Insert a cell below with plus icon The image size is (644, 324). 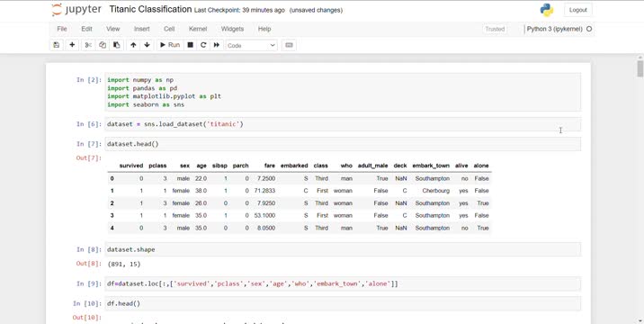[72, 45]
